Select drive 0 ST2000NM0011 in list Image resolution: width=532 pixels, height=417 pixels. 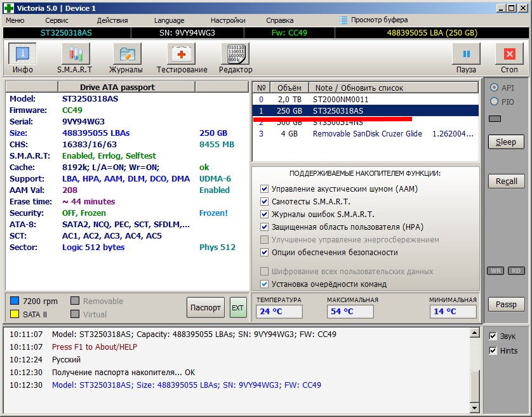pyautogui.click(x=366, y=100)
